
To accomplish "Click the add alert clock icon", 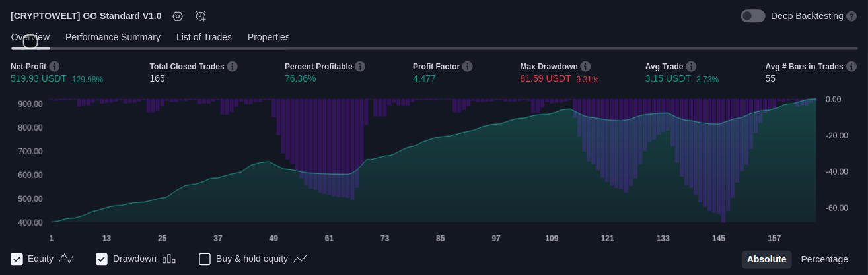I will [x=201, y=16].
